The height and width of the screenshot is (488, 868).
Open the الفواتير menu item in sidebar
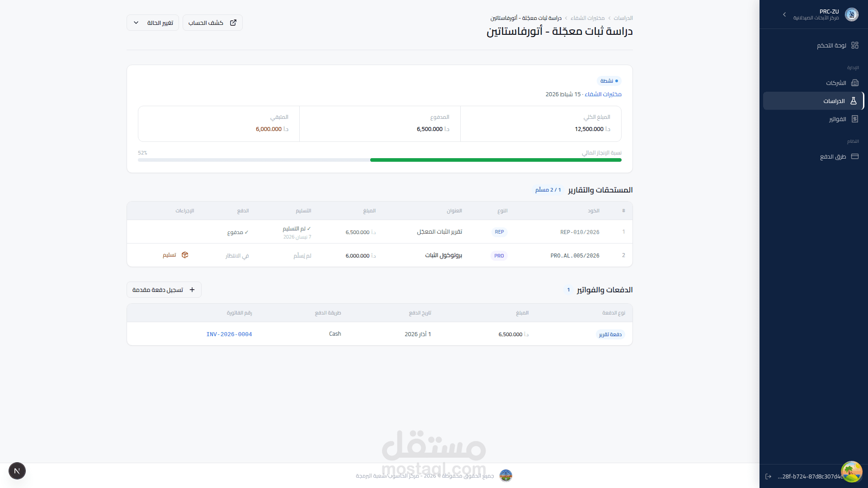(837, 119)
